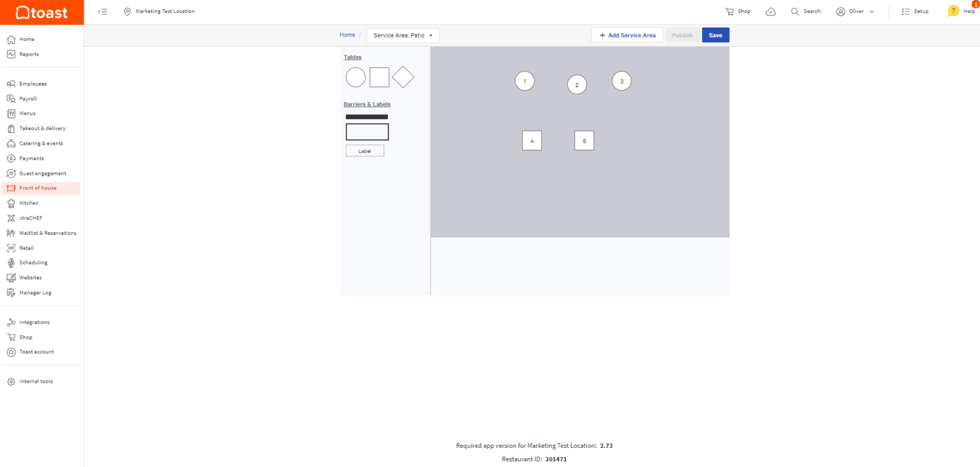Open the Waitlist & Reservations section

47,232
